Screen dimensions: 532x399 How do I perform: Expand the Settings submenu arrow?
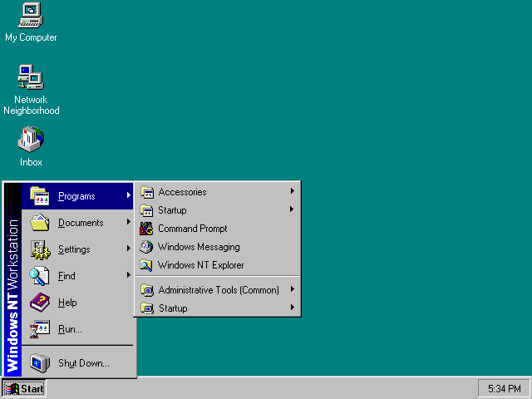[129, 249]
